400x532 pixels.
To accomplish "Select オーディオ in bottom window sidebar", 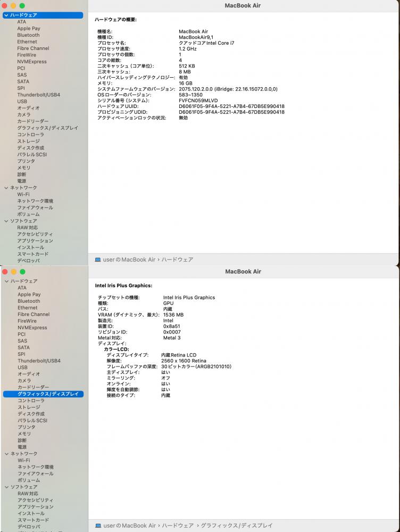I will tap(29, 374).
